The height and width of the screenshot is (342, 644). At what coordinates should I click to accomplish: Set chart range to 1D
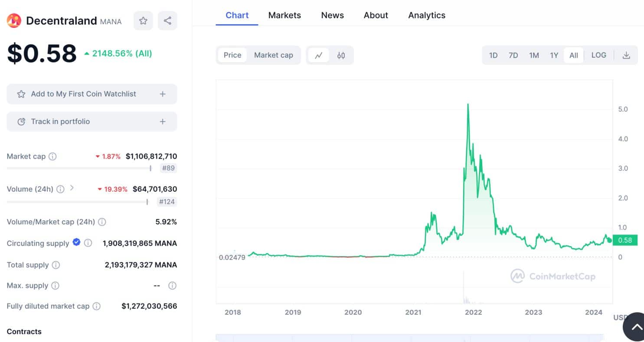(493, 55)
